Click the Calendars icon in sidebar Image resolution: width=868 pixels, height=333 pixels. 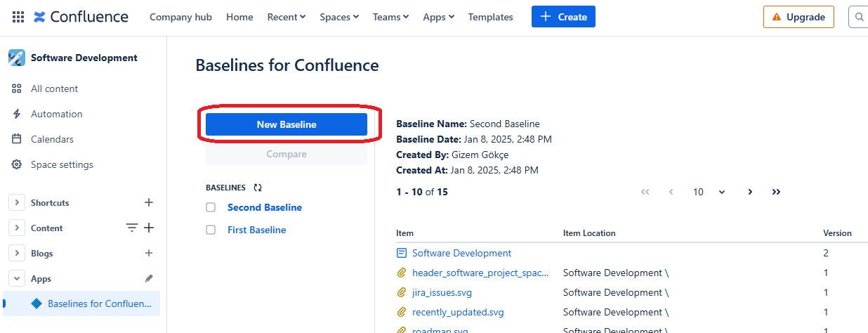click(x=17, y=139)
